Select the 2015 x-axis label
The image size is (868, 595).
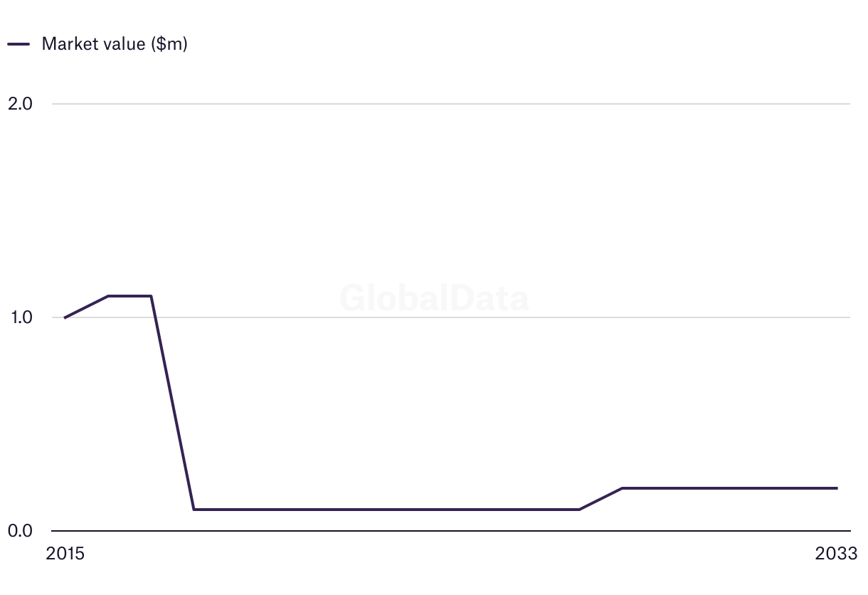tap(65, 554)
